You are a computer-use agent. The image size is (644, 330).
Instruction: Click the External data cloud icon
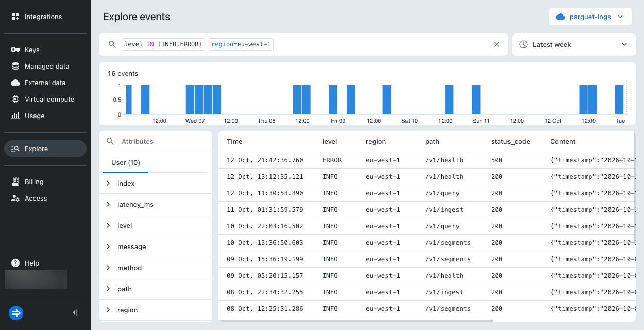[15, 82]
